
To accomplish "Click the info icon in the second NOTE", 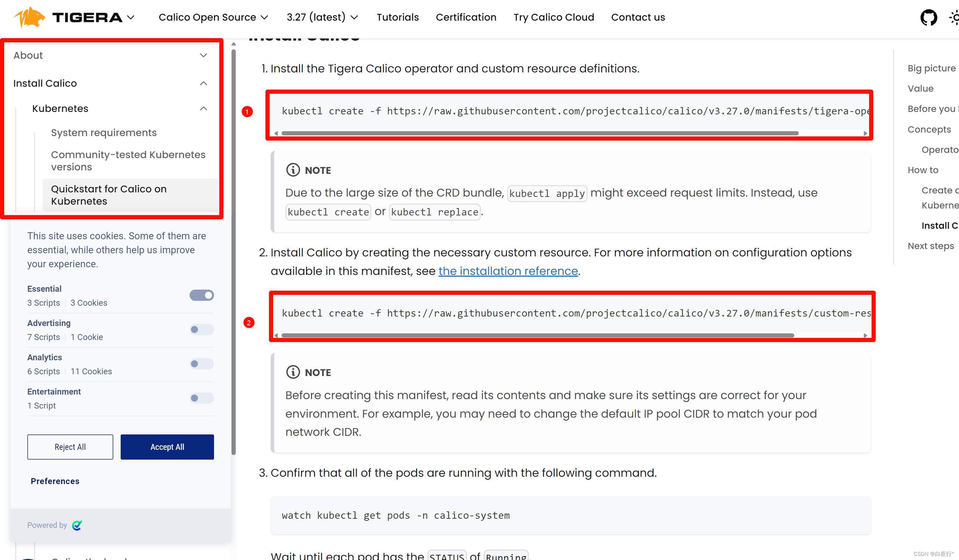I will (293, 372).
